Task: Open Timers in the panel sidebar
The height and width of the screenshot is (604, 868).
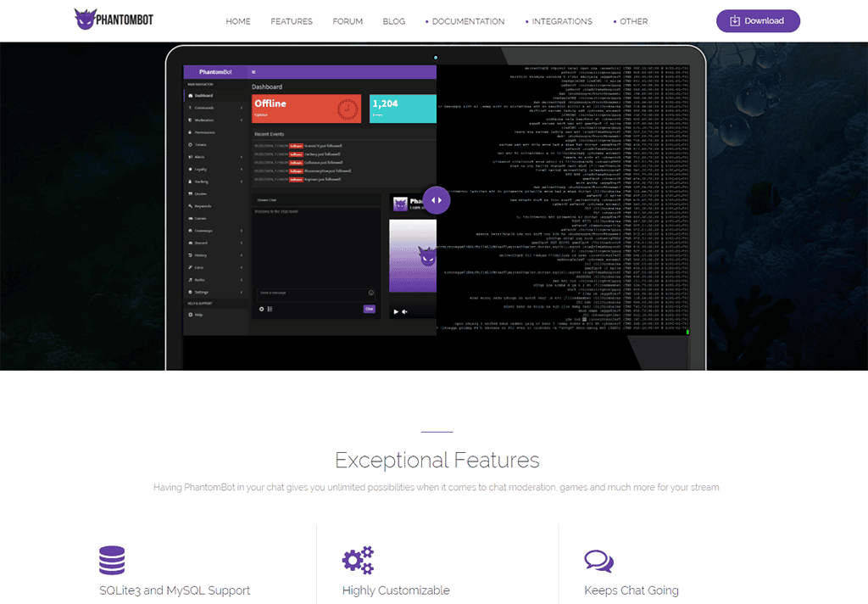Action: pos(215,144)
